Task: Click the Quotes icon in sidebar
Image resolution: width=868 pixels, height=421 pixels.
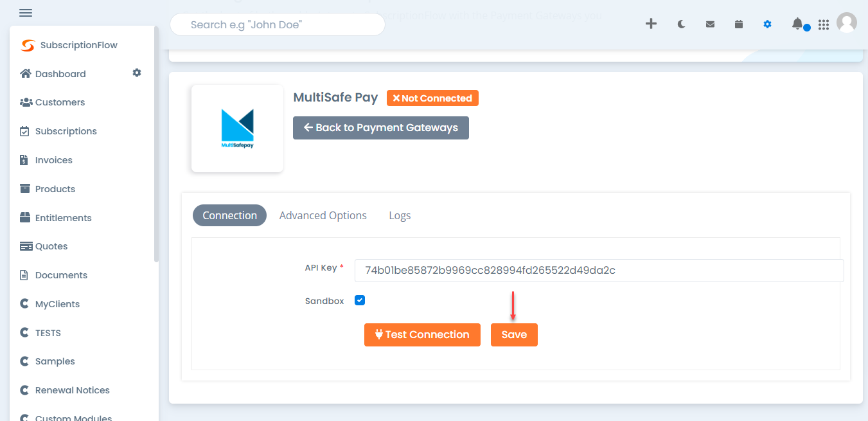Action: tap(26, 246)
